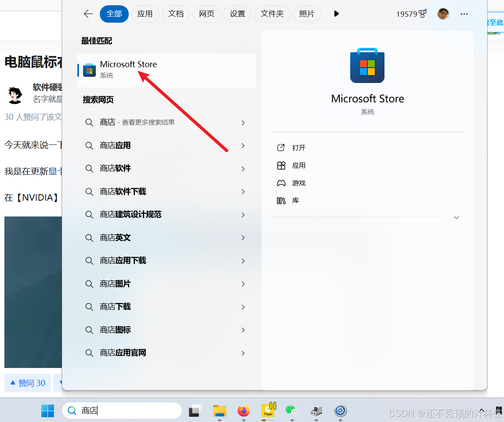Screen dimensions: 504x422
Task: Expand chevron next to 商店图片
Action: [x=243, y=284]
